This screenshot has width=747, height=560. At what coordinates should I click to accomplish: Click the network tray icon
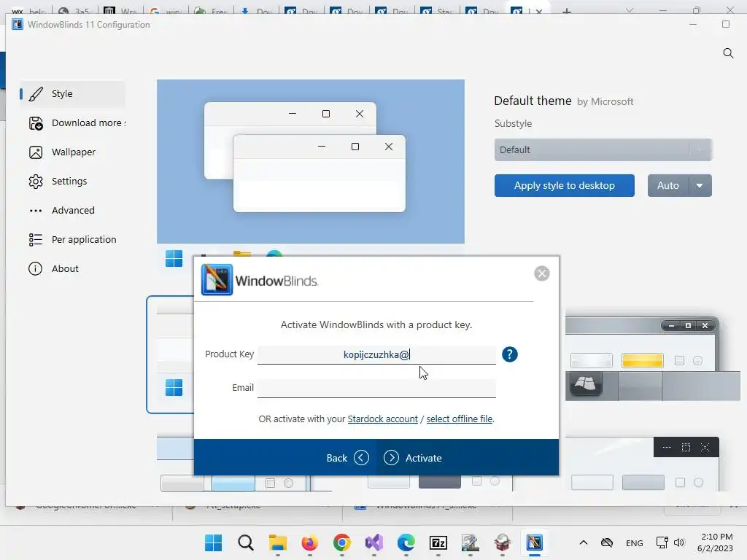[662, 542]
